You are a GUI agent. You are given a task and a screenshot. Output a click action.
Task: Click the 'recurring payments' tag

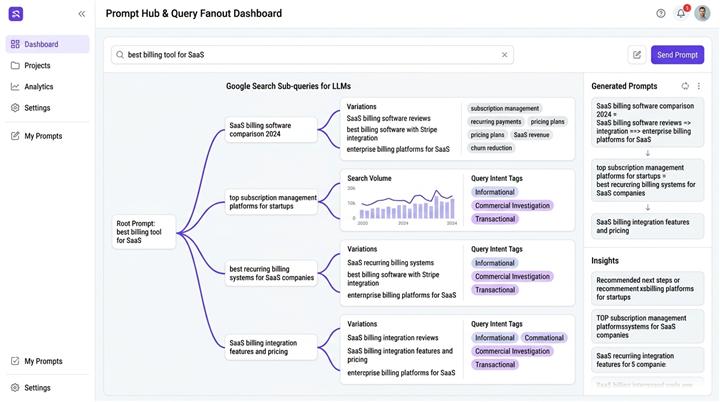(x=496, y=122)
